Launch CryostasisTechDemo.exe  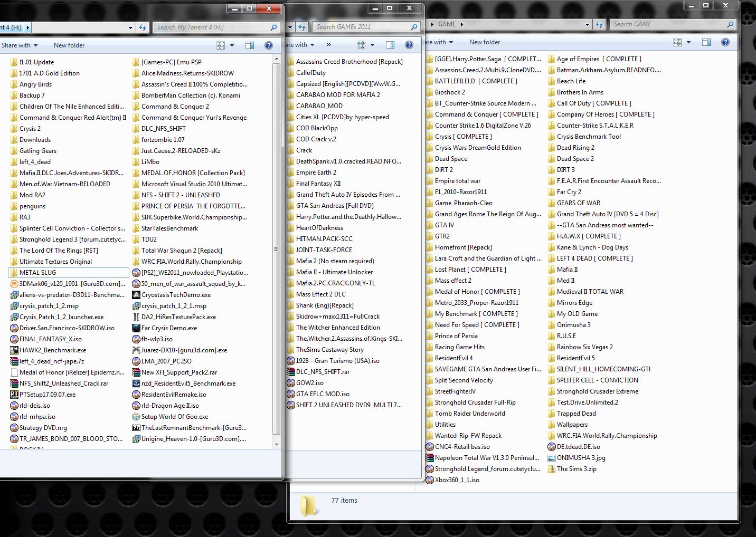click(x=171, y=295)
